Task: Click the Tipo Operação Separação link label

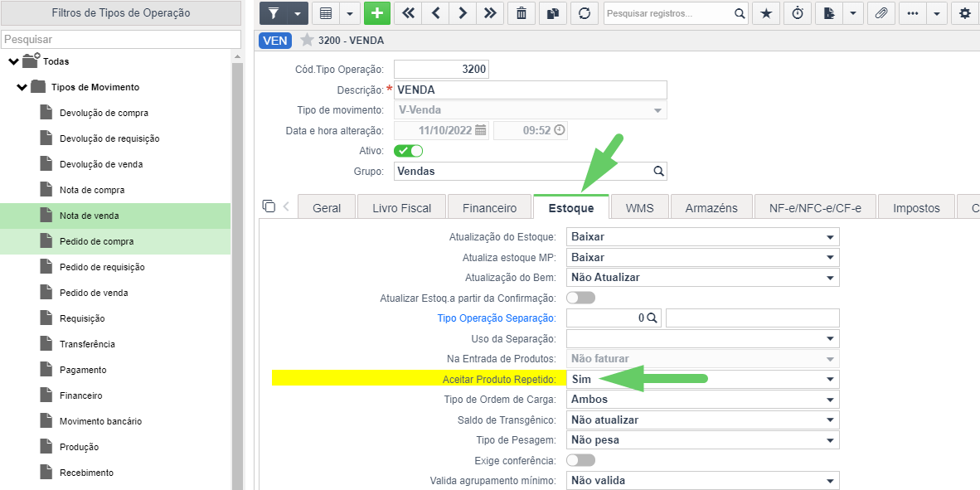Action: 497,318
